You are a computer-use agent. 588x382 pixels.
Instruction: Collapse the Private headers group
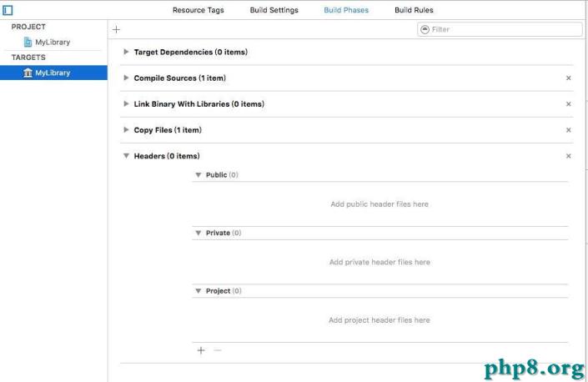[x=199, y=234]
